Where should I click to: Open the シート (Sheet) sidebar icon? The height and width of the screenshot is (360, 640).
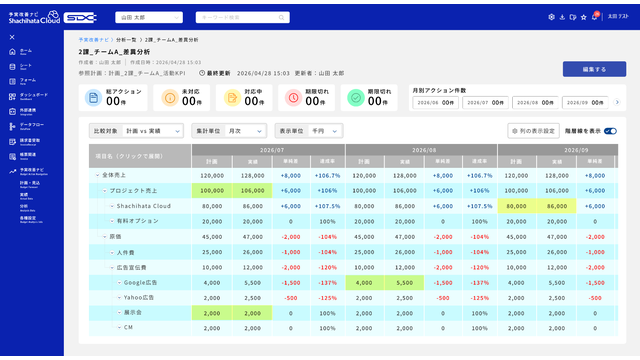[x=12, y=67]
